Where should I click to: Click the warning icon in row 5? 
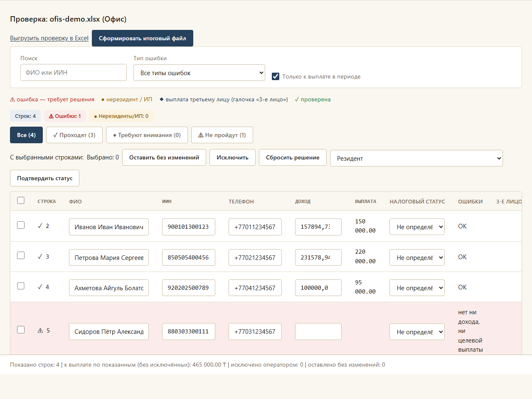pos(40,330)
